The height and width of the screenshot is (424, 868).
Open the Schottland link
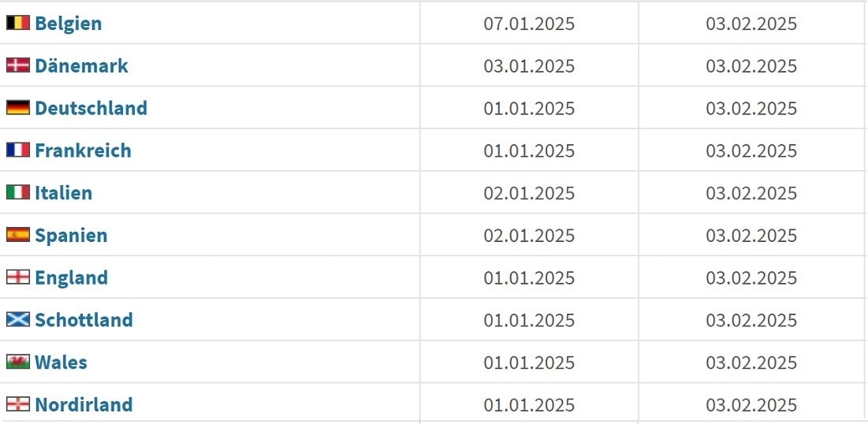click(84, 319)
